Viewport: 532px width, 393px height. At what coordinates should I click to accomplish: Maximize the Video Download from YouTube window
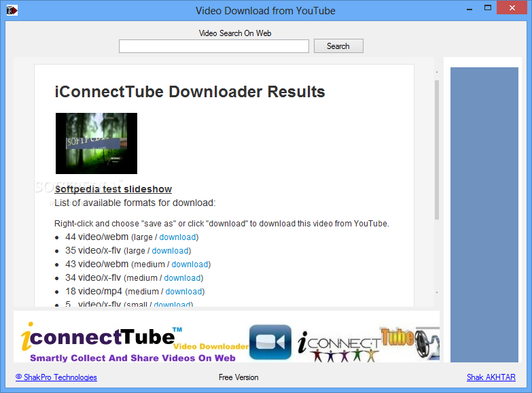(488, 7)
